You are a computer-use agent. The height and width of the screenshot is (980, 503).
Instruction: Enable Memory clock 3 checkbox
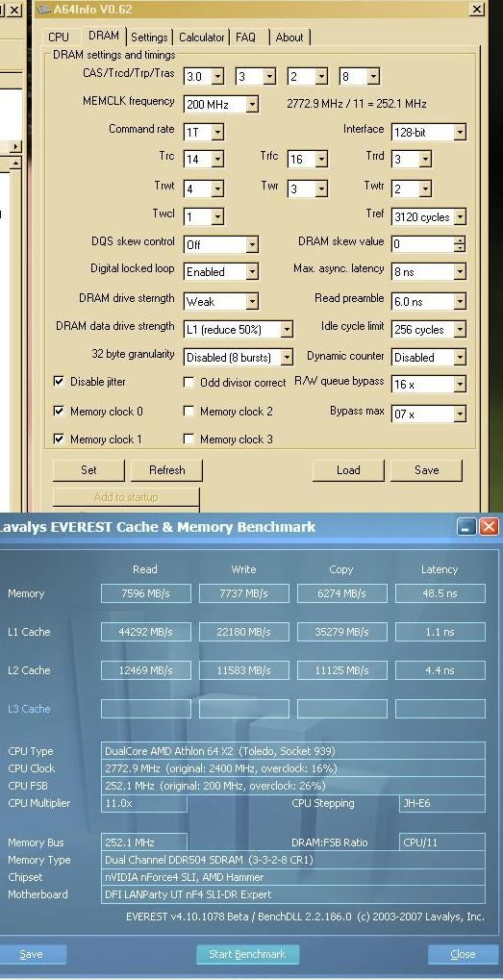pyautogui.click(x=189, y=440)
